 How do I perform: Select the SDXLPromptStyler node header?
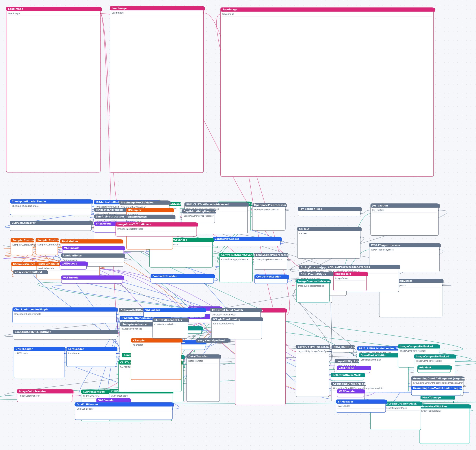click(x=316, y=274)
